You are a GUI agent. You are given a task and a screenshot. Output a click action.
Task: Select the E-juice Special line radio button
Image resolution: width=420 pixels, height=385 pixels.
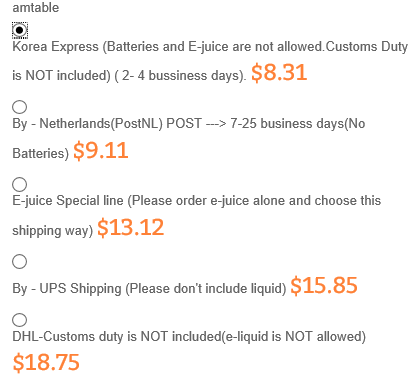coord(20,184)
